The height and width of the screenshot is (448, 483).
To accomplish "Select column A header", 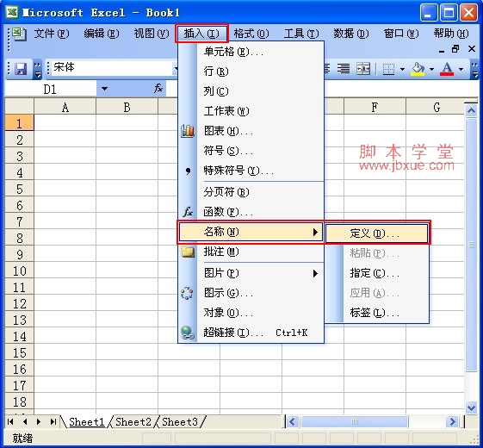I will (65, 108).
